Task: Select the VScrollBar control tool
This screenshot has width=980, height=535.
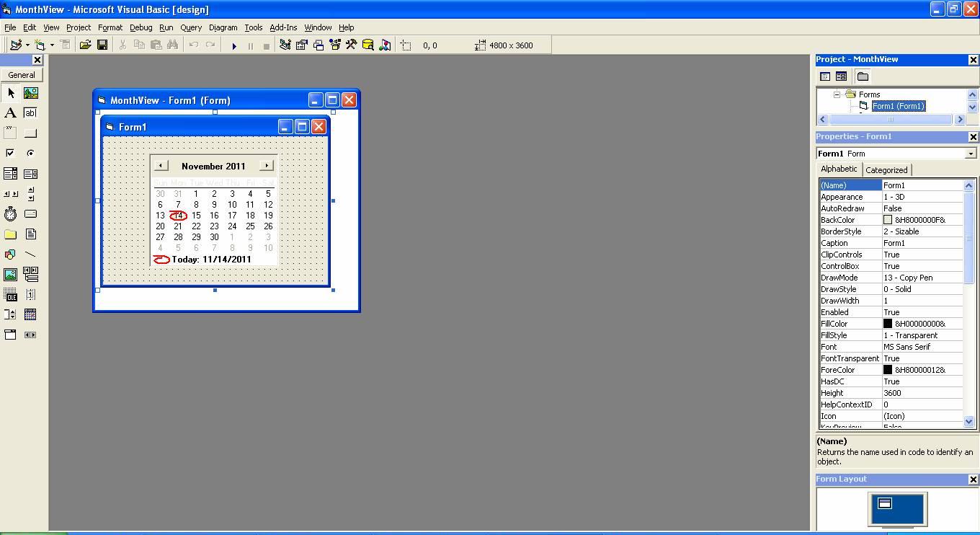Action: pos(30,194)
